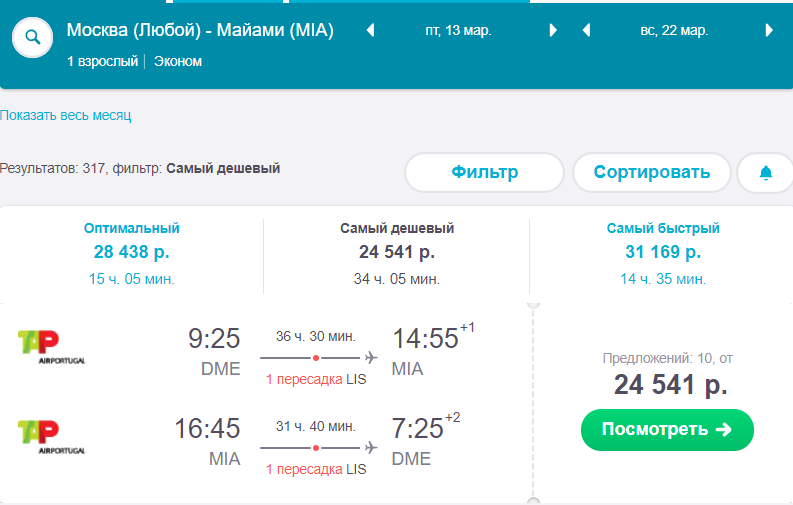Click 1 пересадка LIS on return flight
793x505 pixels.
(x=316, y=469)
